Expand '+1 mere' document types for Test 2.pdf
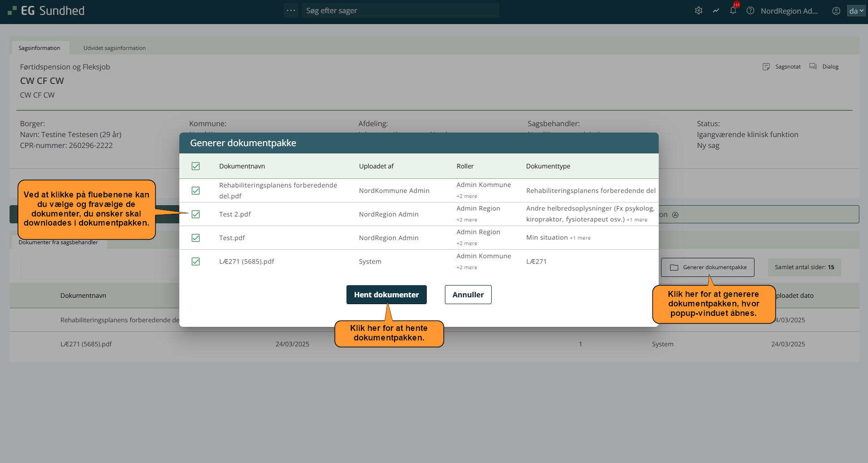 (x=637, y=220)
